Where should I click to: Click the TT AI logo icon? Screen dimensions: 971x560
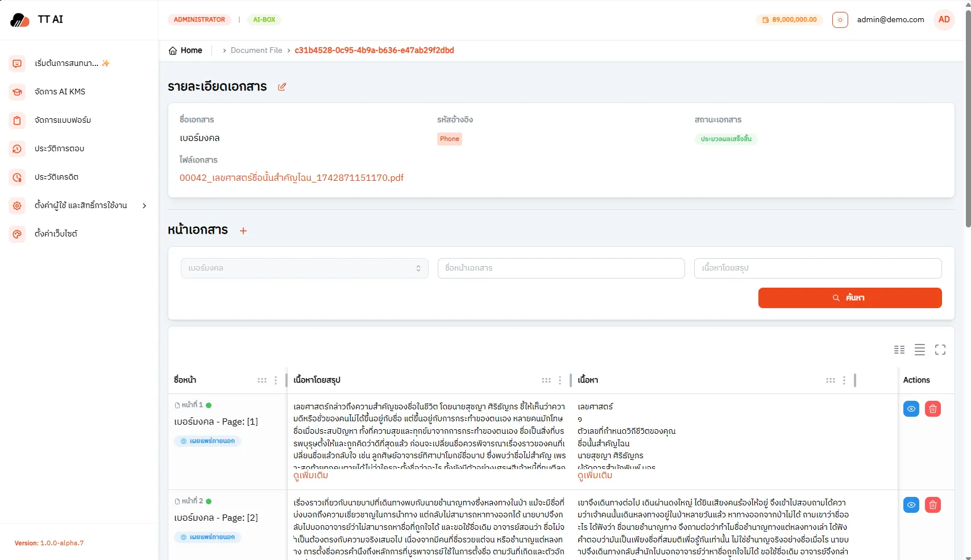tap(20, 20)
